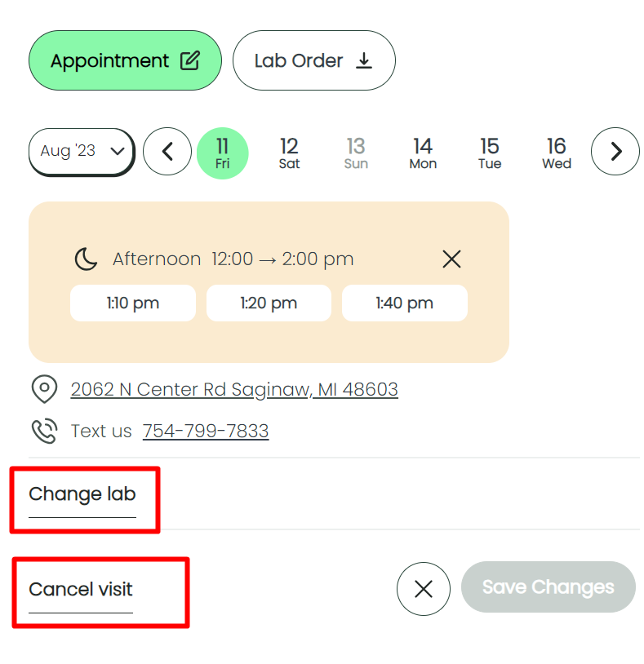Click the download icon on Lab Order
Screen dimensions: 644x664
tap(365, 60)
